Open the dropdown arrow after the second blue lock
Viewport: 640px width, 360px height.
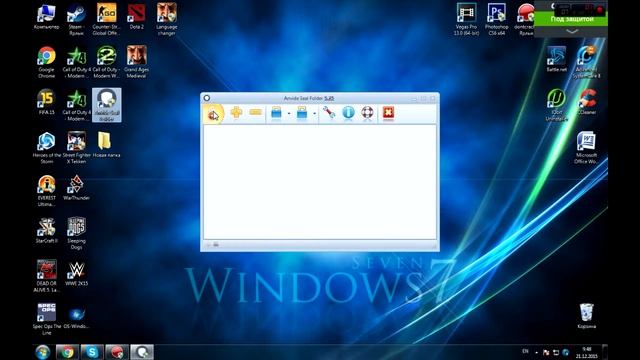314,113
